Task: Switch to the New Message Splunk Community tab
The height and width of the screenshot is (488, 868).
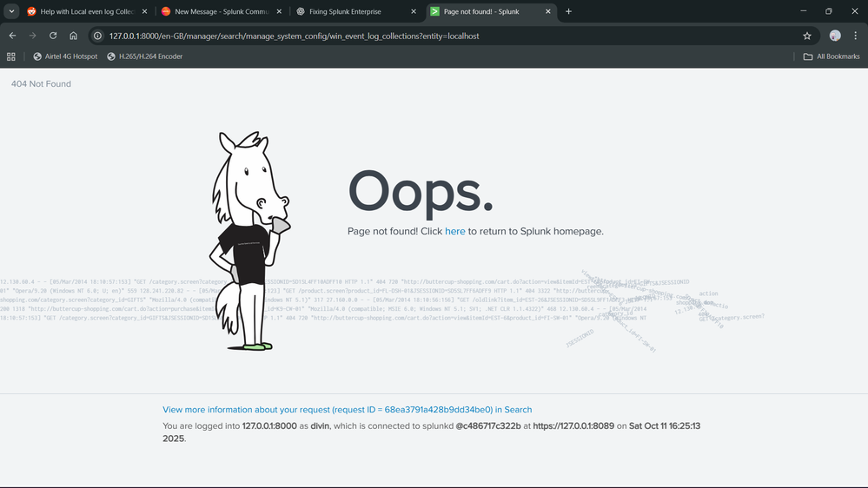Action: coord(217,11)
